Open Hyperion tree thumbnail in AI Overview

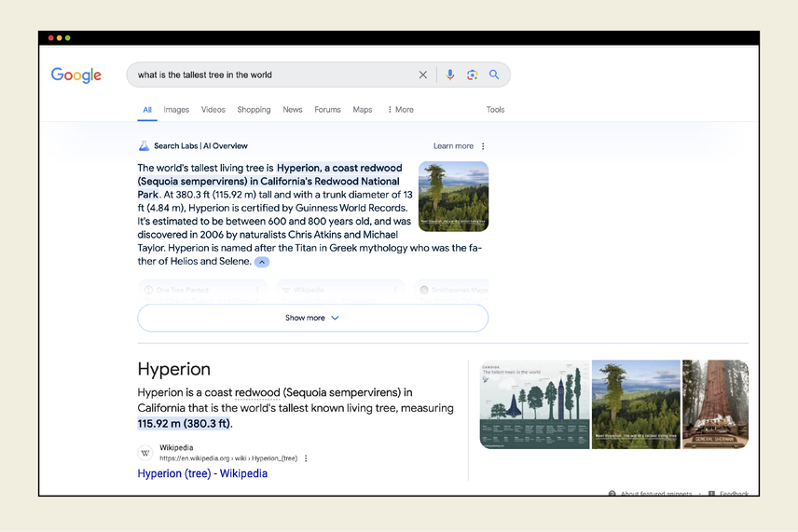click(x=453, y=197)
